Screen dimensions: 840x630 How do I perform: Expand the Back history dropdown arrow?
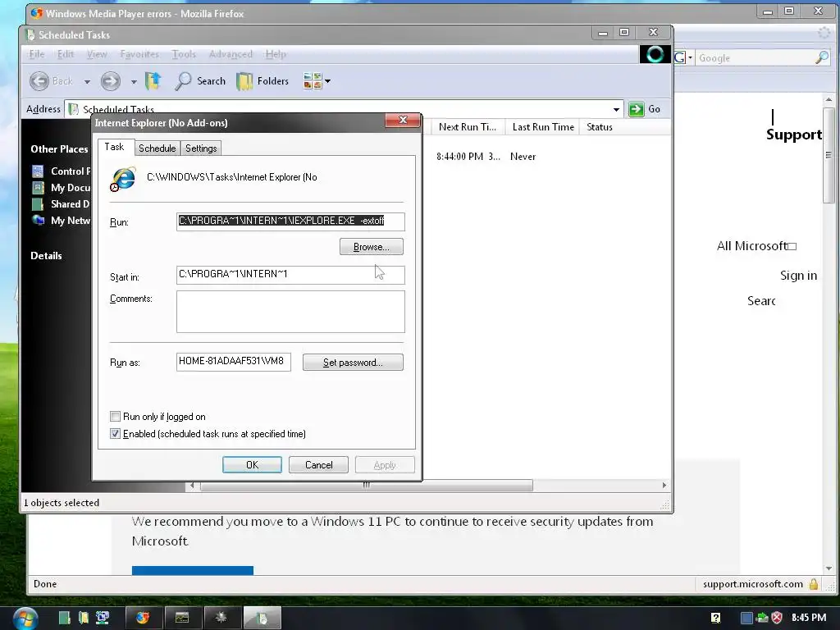[87, 81]
